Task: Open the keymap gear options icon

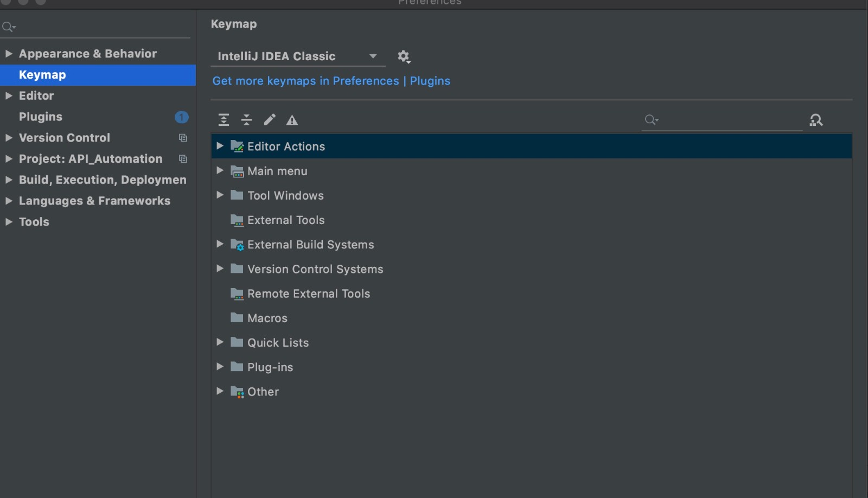Action: [x=404, y=56]
